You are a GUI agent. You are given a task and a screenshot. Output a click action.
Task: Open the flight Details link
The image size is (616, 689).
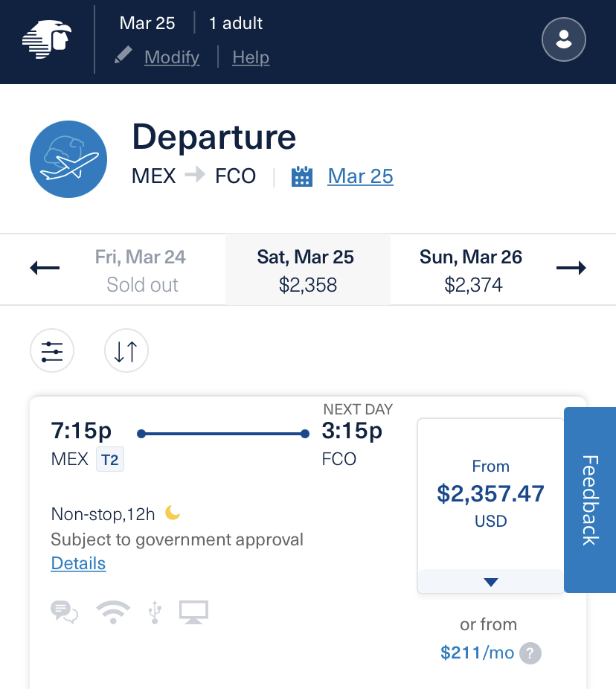click(78, 563)
